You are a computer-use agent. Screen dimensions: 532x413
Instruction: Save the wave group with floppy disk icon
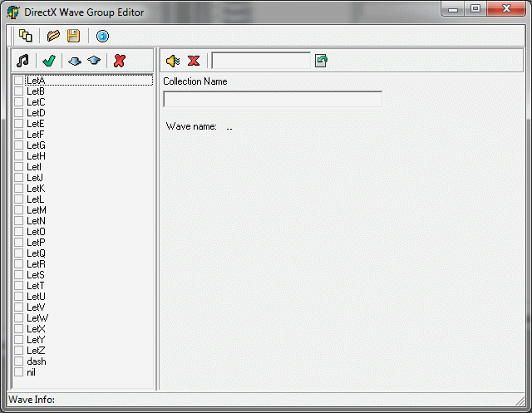pyautogui.click(x=73, y=36)
